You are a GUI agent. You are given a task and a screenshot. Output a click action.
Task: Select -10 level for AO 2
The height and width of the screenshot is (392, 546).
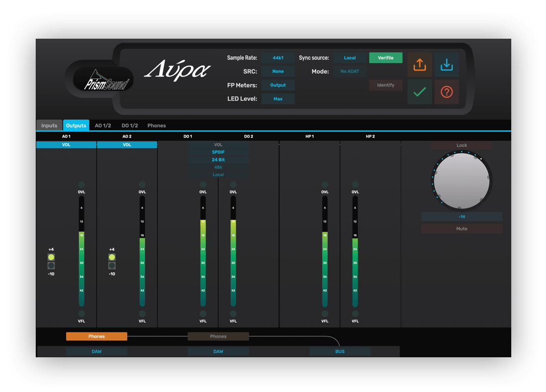(112, 265)
